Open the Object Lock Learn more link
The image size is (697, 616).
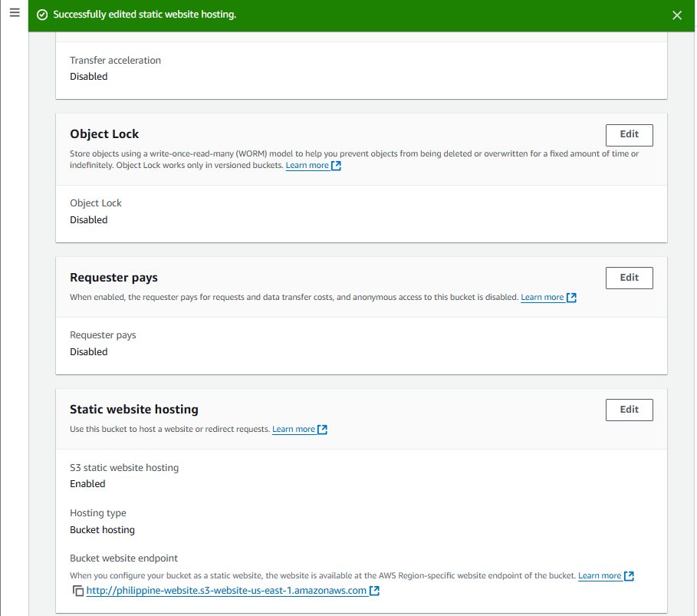tap(307, 166)
